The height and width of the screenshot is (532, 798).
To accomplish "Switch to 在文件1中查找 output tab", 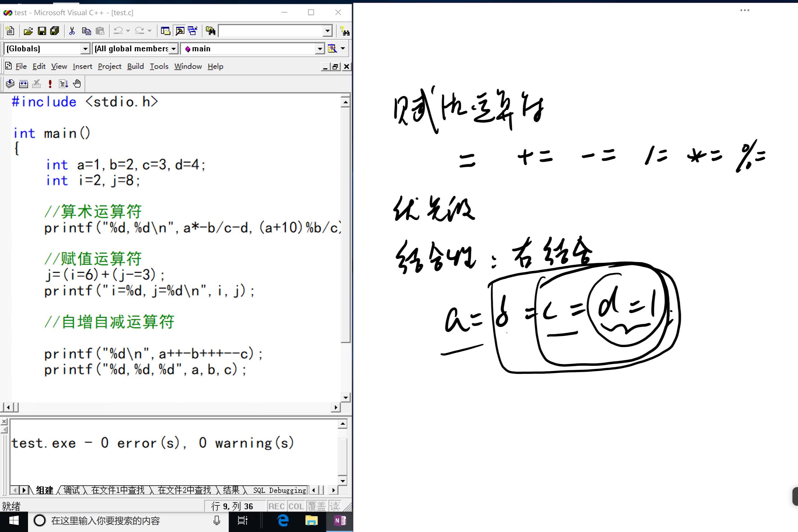I will [118, 490].
